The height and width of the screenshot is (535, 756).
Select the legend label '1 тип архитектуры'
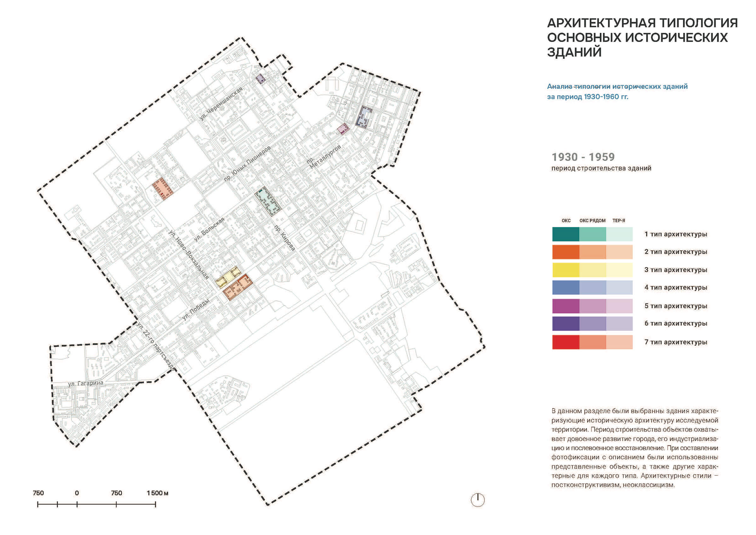[676, 234]
